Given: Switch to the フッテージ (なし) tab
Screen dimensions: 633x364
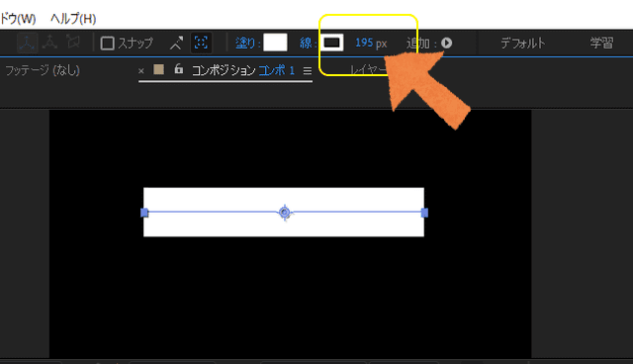Looking at the screenshot, I should coord(43,70).
